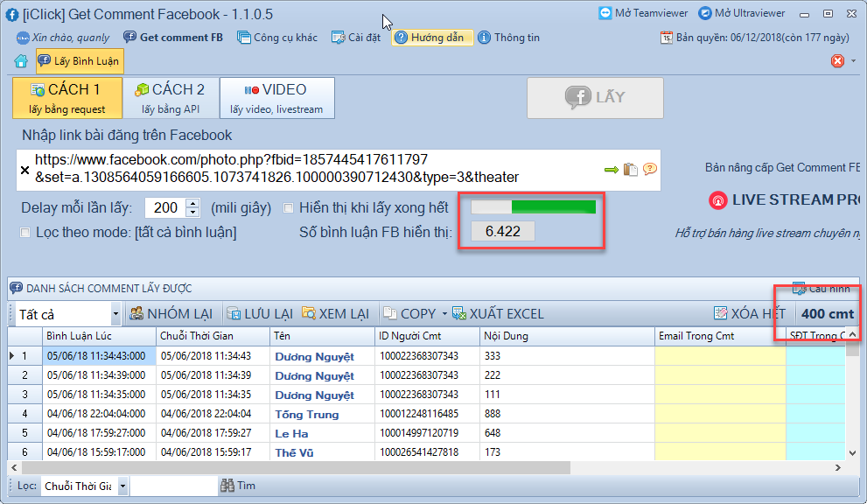Screen dimensions: 867x504
Task: Click the Tống Trung name cell
Action: point(322,414)
